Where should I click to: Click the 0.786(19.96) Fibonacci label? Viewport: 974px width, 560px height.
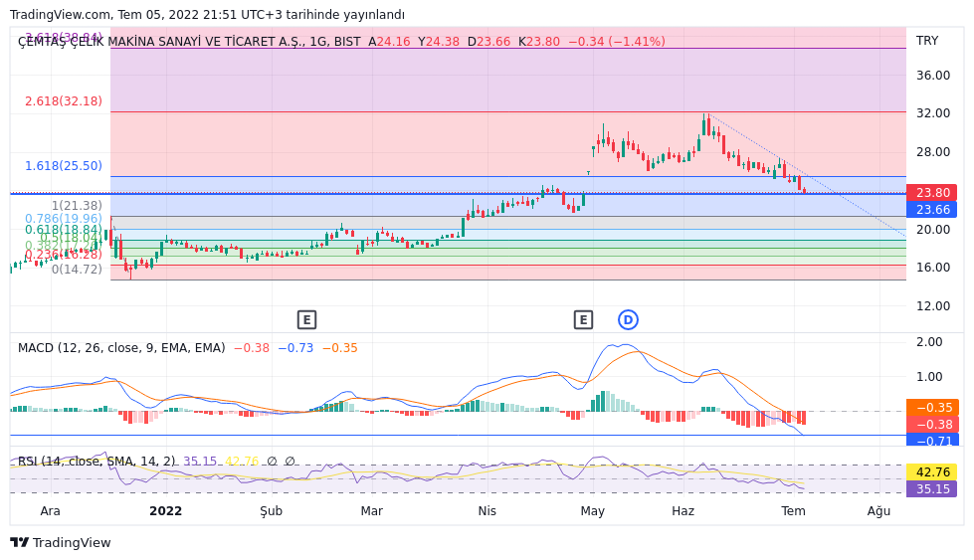coord(64,219)
